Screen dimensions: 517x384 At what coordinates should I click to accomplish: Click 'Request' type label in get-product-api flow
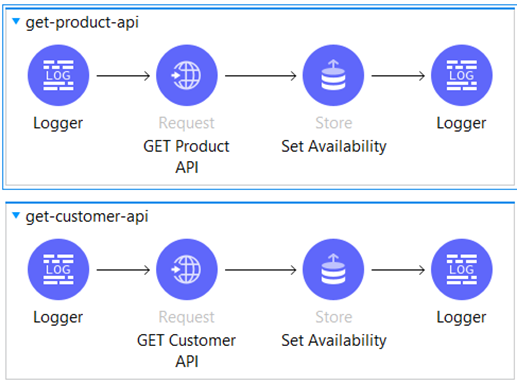186,123
